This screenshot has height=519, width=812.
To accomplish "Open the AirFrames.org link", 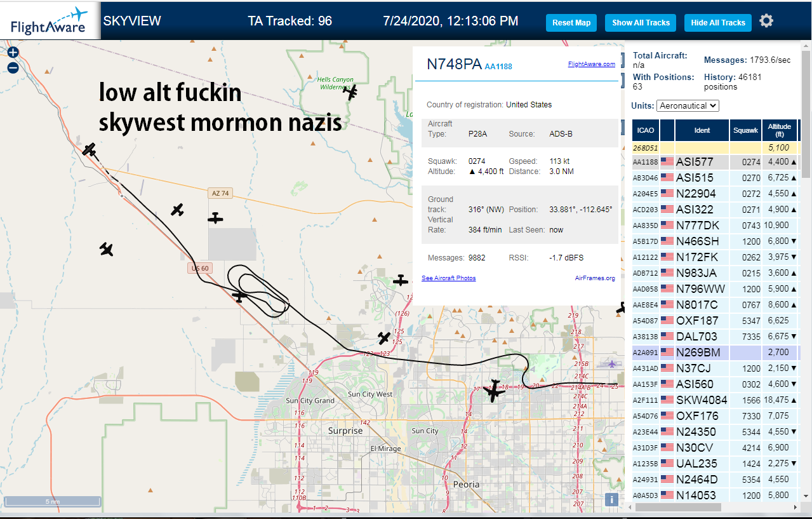I will click(x=595, y=278).
